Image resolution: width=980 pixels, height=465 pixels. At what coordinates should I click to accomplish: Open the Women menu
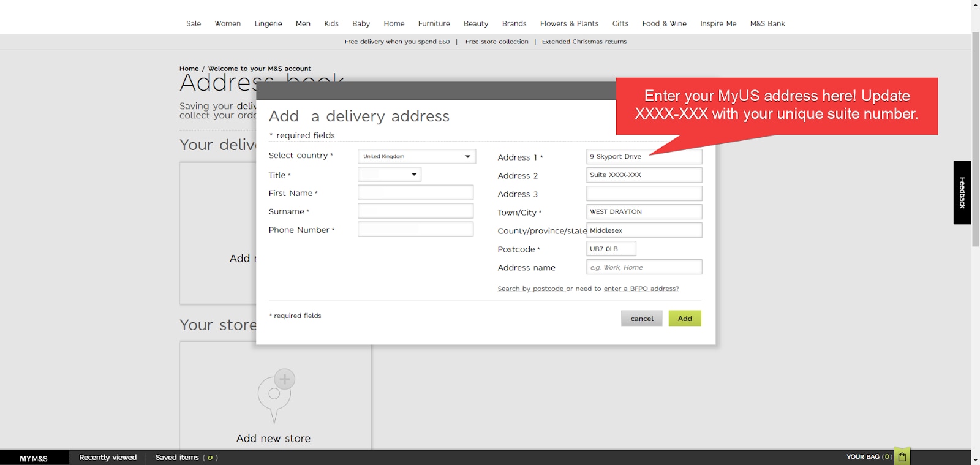(228, 23)
